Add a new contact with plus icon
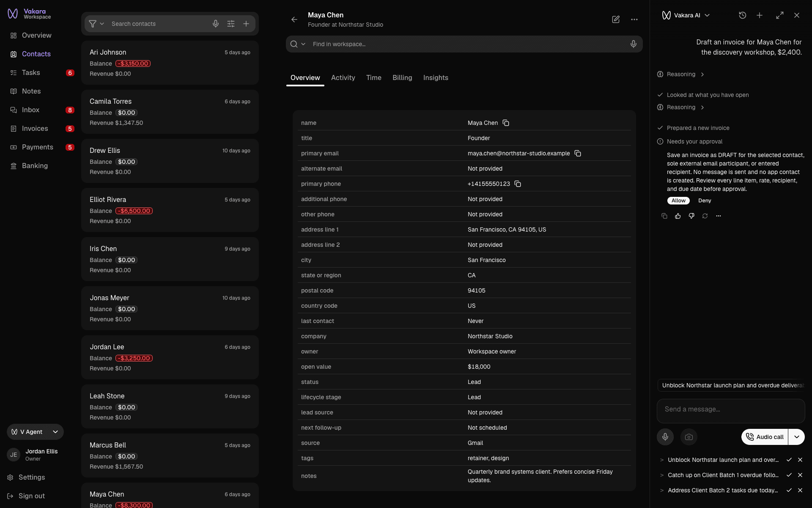 pyautogui.click(x=246, y=24)
